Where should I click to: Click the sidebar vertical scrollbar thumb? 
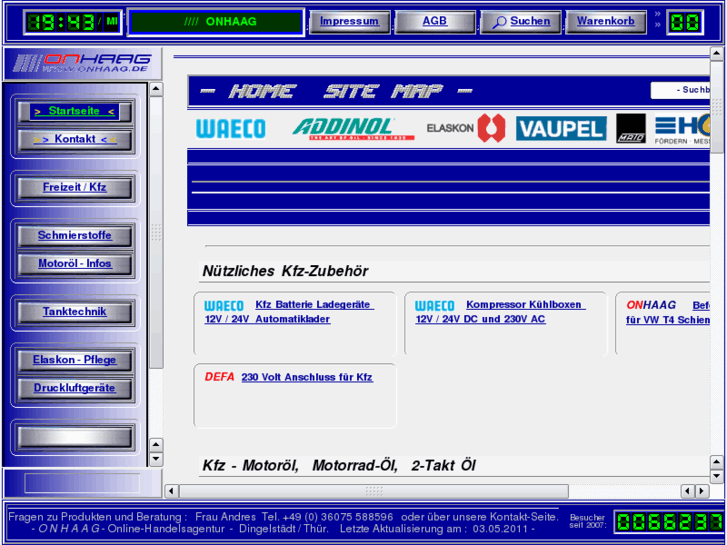pos(156,232)
